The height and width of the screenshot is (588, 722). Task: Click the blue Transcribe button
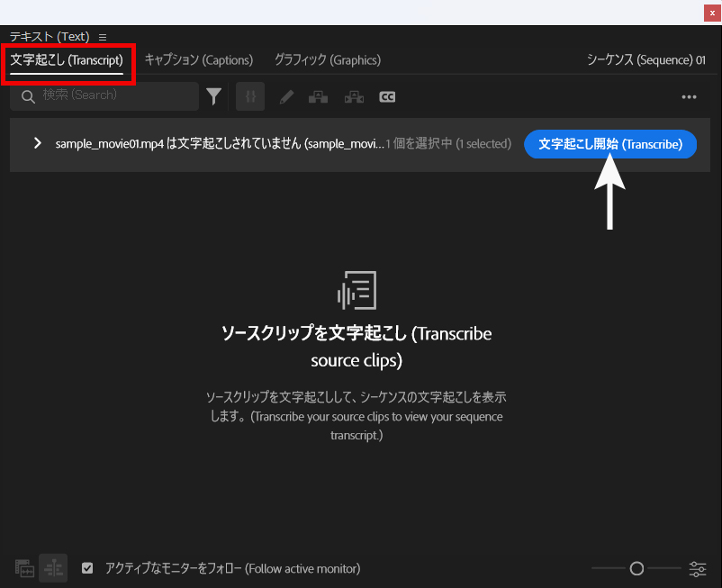tap(610, 144)
